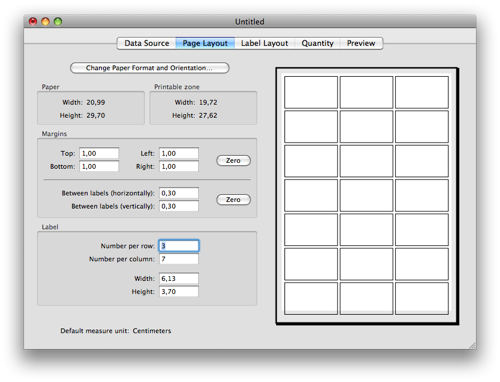Select the Page Layout tab

coord(205,43)
